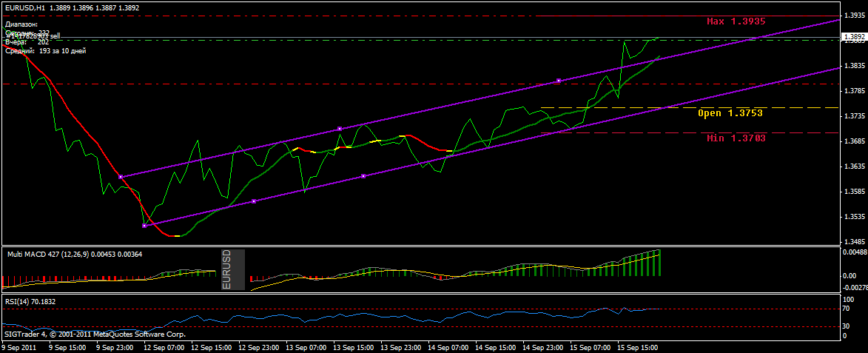The image size is (868, 353).
Task: Select middle anchor point on upper channel line
Action: (x=340, y=129)
